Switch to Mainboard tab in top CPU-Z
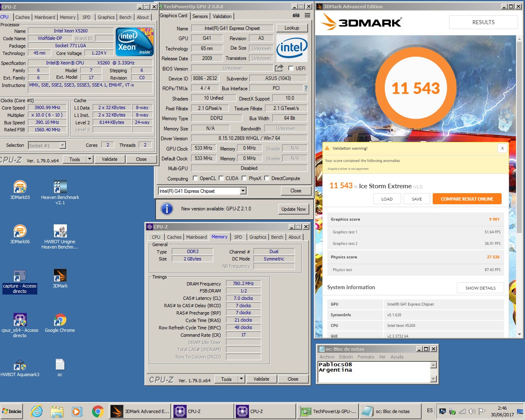The height and width of the screenshot is (420, 525). (45, 17)
